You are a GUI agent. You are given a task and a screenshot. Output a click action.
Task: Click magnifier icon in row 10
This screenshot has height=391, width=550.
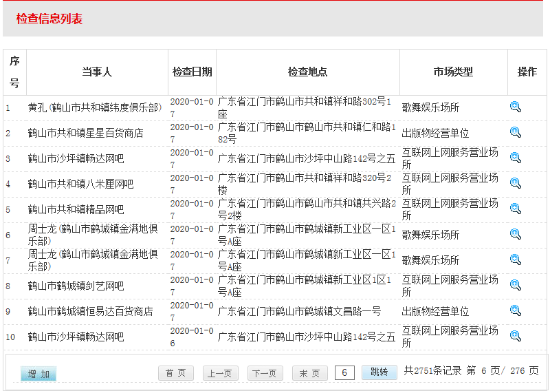click(x=515, y=336)
